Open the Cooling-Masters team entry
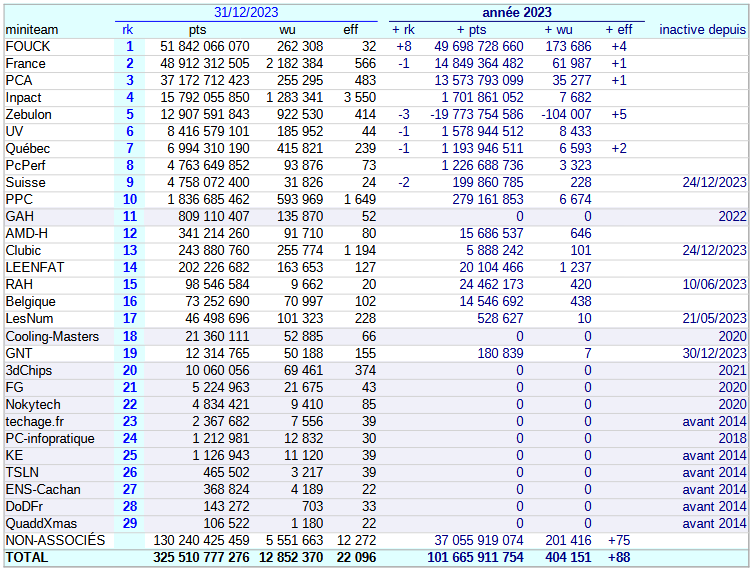 [52, 336]
